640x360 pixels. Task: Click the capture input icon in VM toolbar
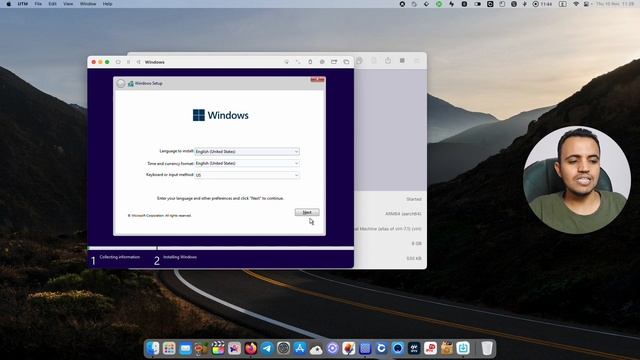287,62
